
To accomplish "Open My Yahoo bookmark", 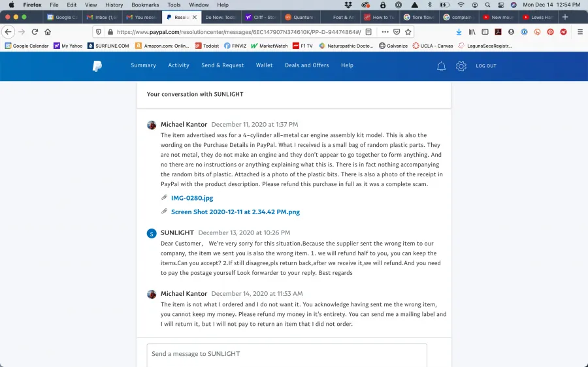I will tap(68, 46).
